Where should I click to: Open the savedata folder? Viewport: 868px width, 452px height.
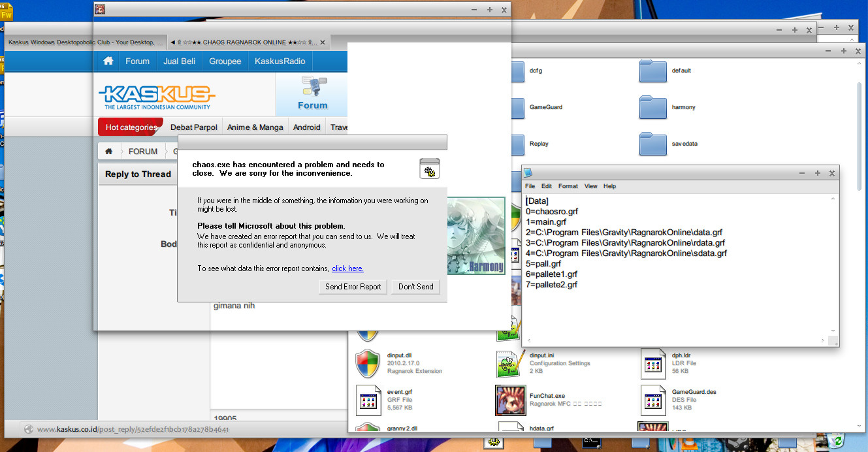tap(653, 144)
